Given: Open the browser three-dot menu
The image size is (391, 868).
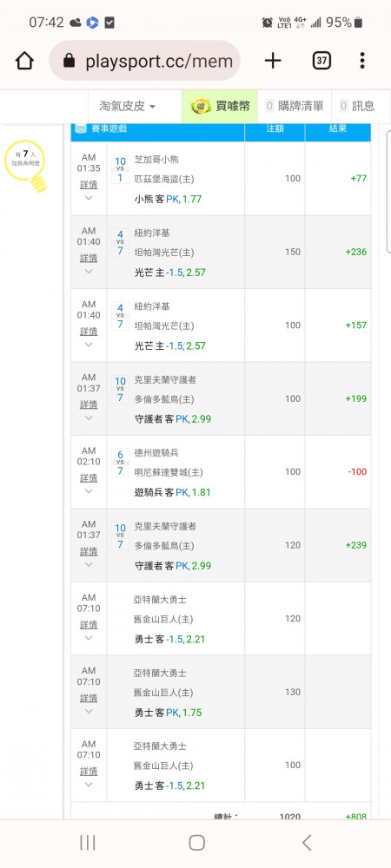Looking at the screenshot, I should pos(362,61).
